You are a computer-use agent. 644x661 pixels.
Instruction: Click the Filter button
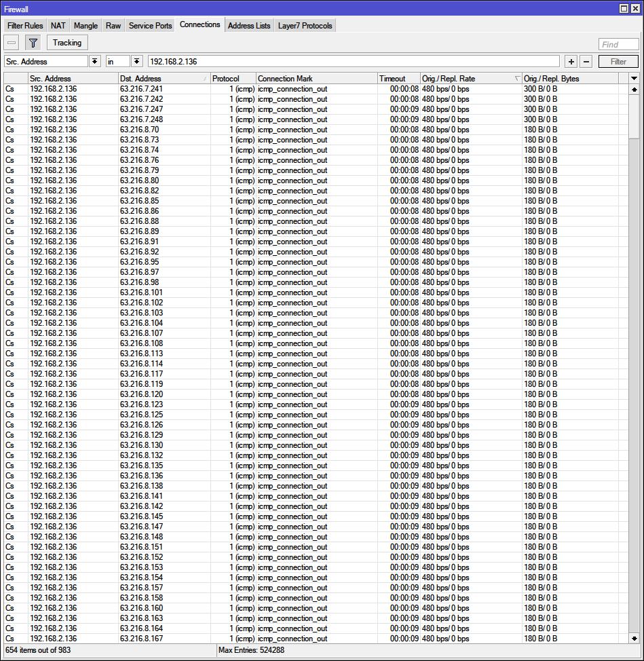618,62
